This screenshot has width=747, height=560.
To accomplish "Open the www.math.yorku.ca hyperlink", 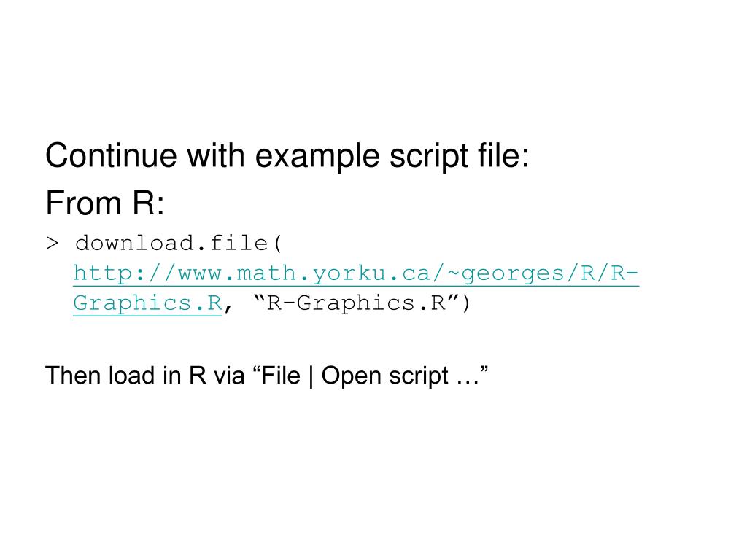I will 356,274.
